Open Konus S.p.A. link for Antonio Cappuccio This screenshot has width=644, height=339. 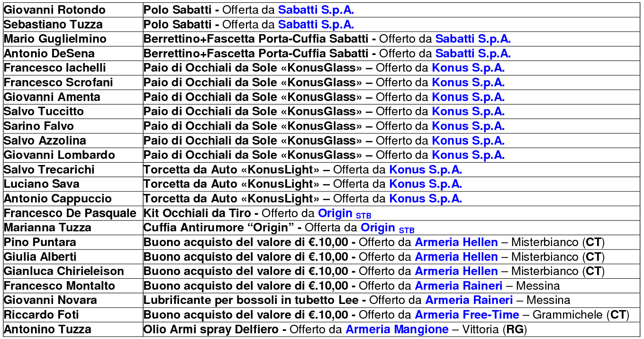click(x=426, y=199)
